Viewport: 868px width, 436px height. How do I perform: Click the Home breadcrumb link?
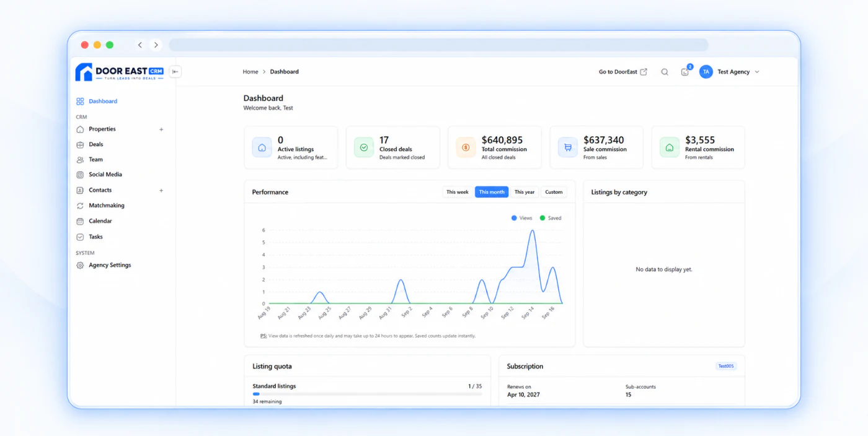coord(250,72)
